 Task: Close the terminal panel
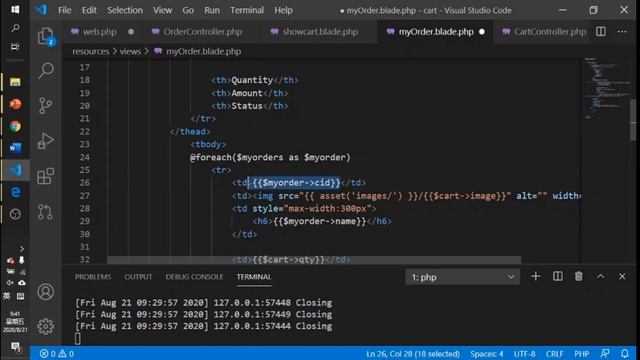[622, 276]
